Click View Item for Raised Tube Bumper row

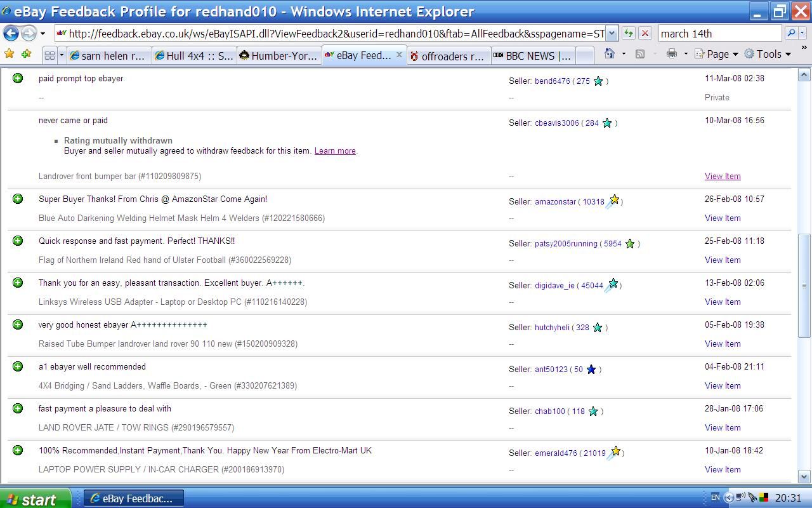coord(723,344)
